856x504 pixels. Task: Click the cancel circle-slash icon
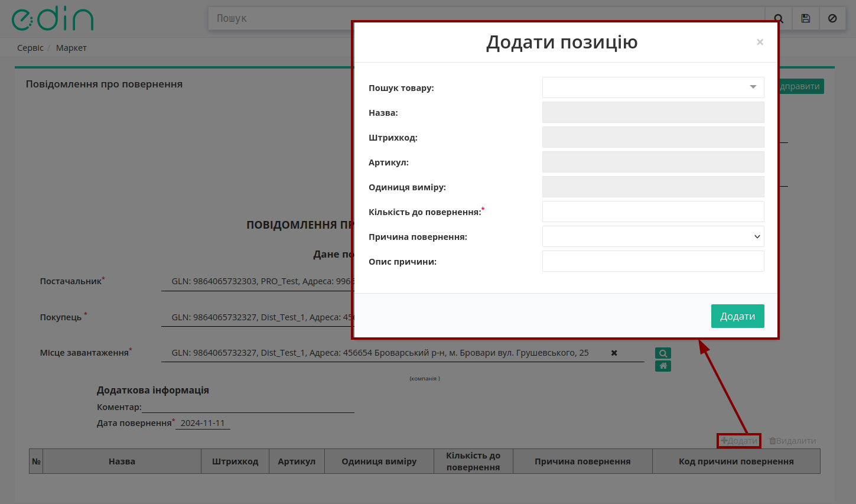point(832,18)
